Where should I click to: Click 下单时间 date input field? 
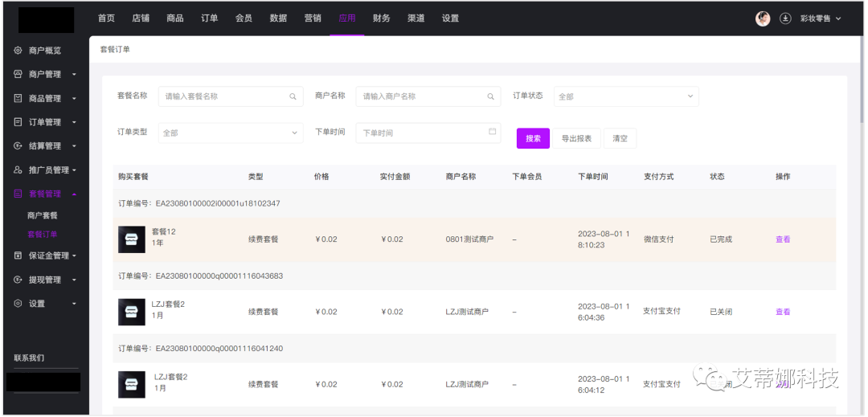pos(428,133)
